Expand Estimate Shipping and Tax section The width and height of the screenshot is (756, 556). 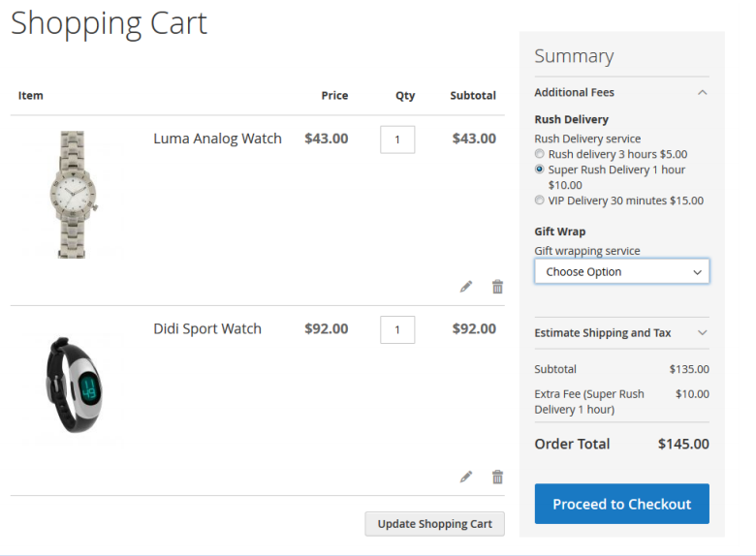click(x=620, y=333)
